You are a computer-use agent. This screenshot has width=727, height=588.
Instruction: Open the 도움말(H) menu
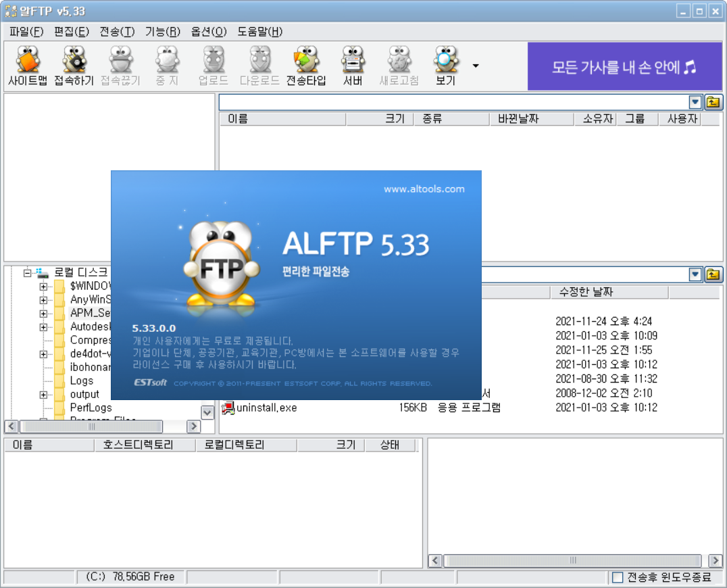click(260, 32)
